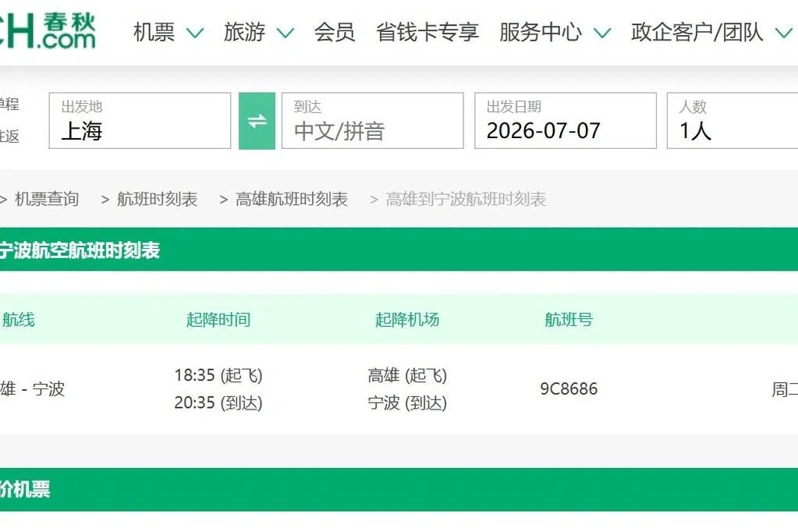Click the 20:35 (到达) arrival time
Viewport: 798px width, 532px height.
[x=218, y=403]
